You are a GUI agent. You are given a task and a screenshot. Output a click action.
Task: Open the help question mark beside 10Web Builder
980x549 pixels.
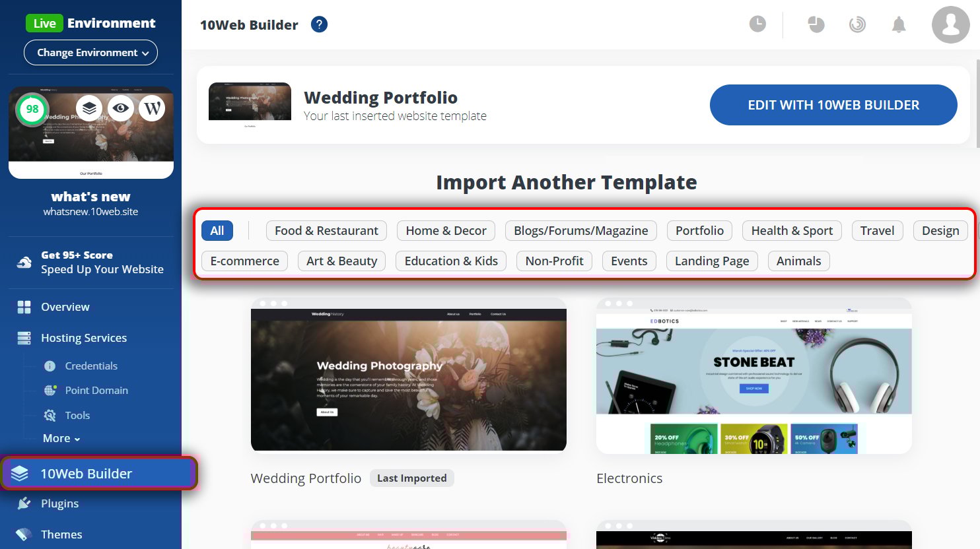[319, 24]
